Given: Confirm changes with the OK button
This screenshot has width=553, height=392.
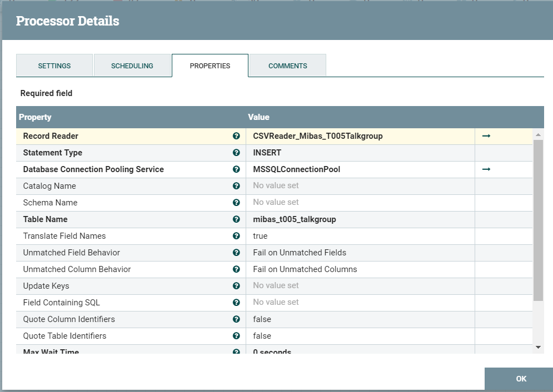Looking at the screenshot, I should pos(520,379).
